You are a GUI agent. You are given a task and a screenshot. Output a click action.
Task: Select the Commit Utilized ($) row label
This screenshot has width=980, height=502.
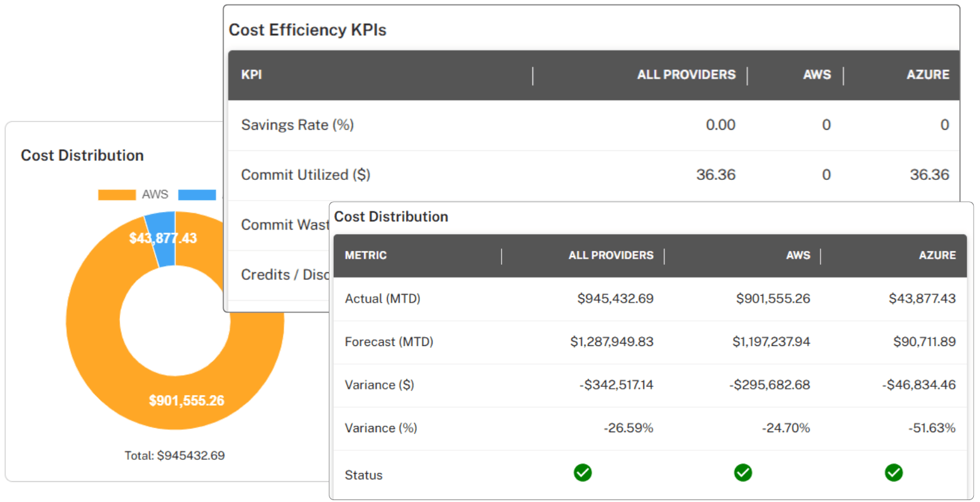pyautogui.click(x=306, y=175)
